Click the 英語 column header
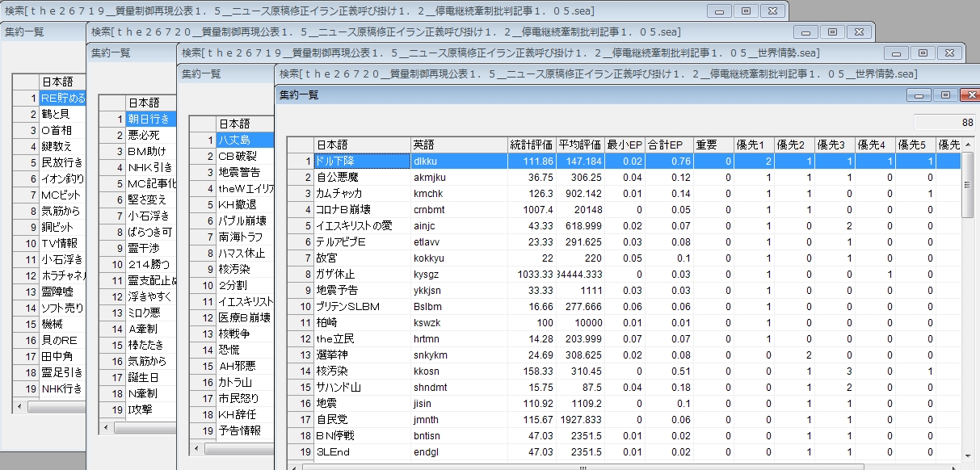 point(459,145)
